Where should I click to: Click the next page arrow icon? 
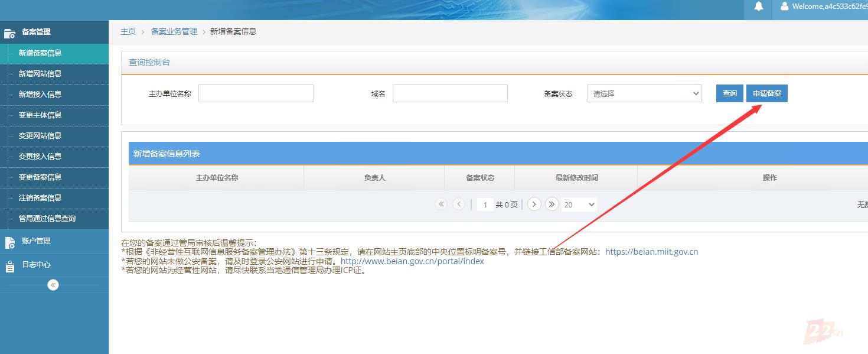click(534, 203)
